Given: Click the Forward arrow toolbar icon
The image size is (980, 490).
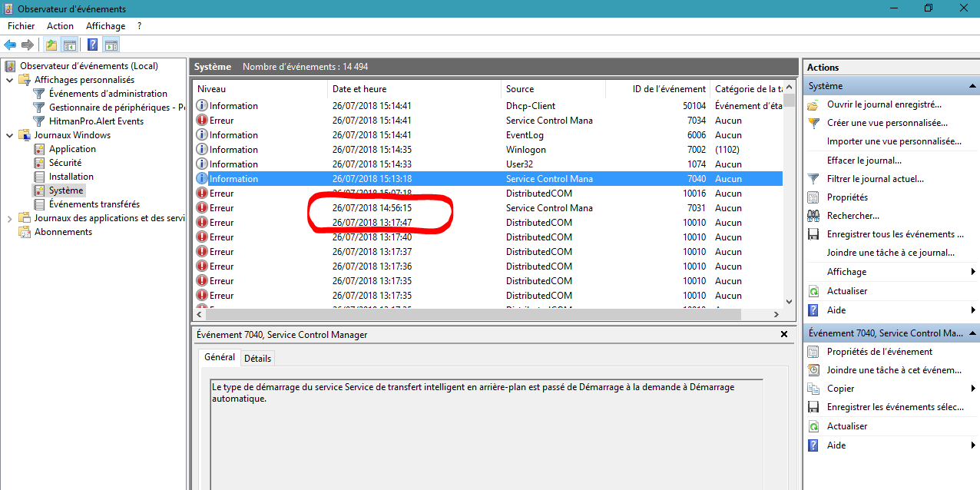Looking at the screenshot, I should point(28,45).
